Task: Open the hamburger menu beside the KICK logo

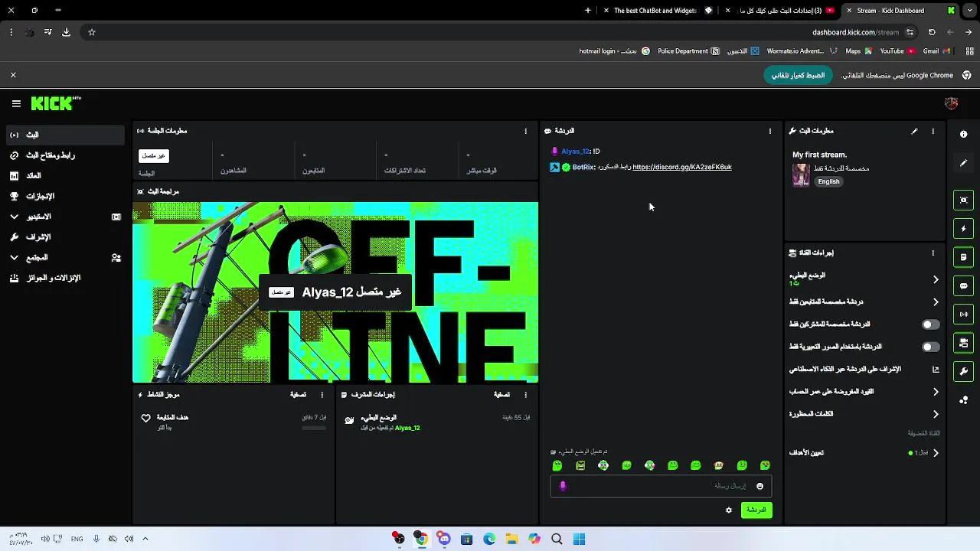Action: 16,103
